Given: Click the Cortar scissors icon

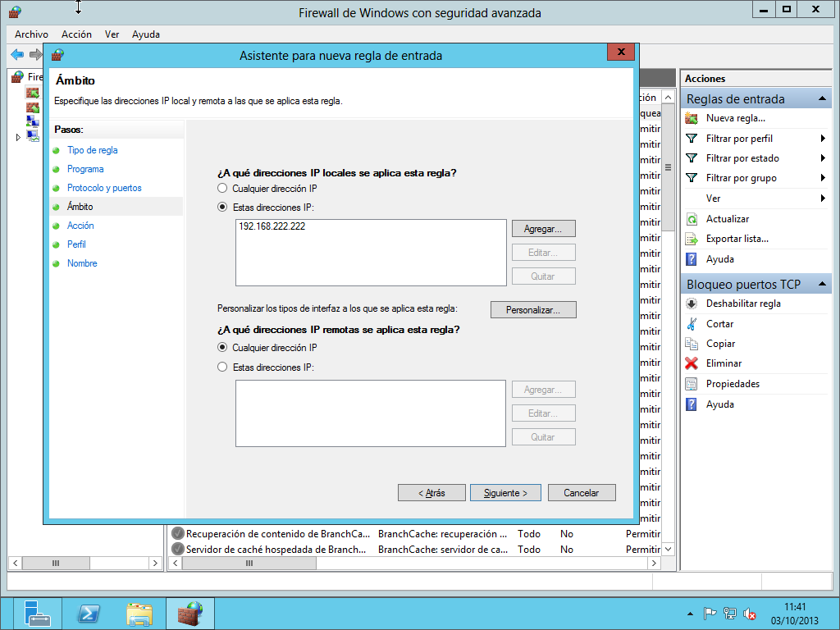Looking at the screenshot, I should pos(692,323).
